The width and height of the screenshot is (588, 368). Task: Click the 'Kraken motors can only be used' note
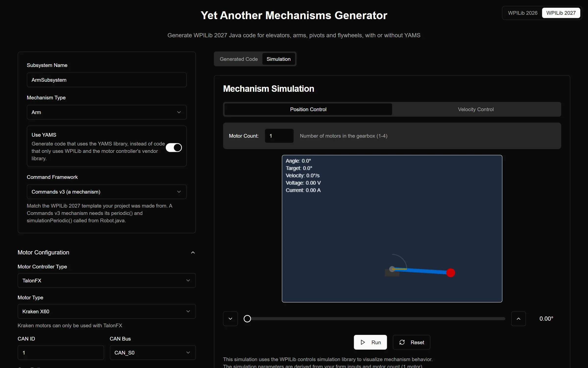(x=70, y=326)
